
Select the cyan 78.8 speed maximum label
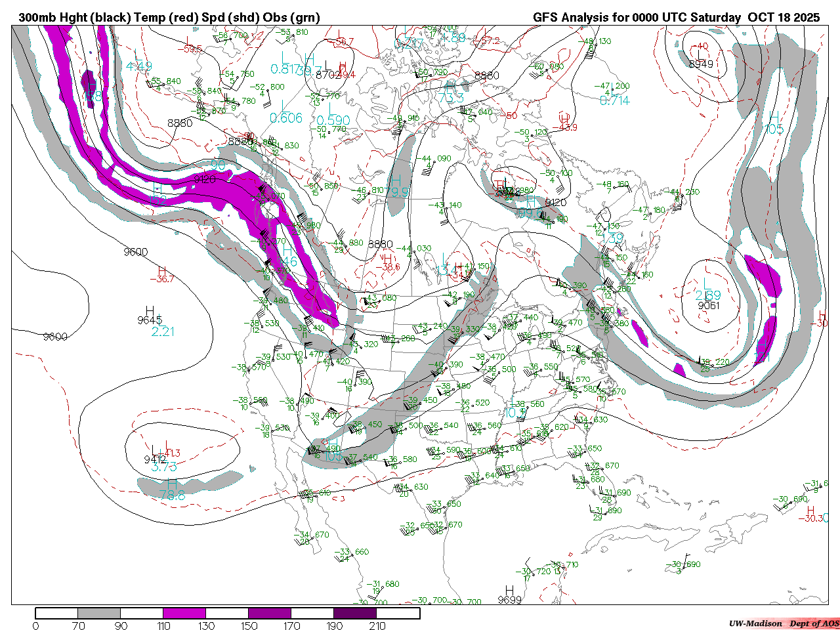[x=172, y=496]
